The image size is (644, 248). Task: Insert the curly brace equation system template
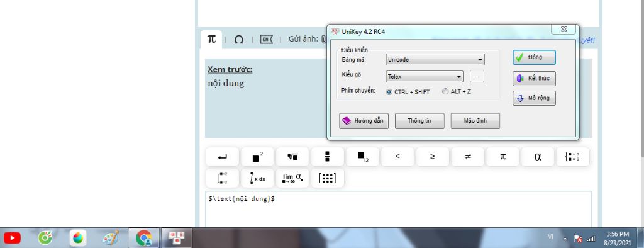(x=572, y=157)
